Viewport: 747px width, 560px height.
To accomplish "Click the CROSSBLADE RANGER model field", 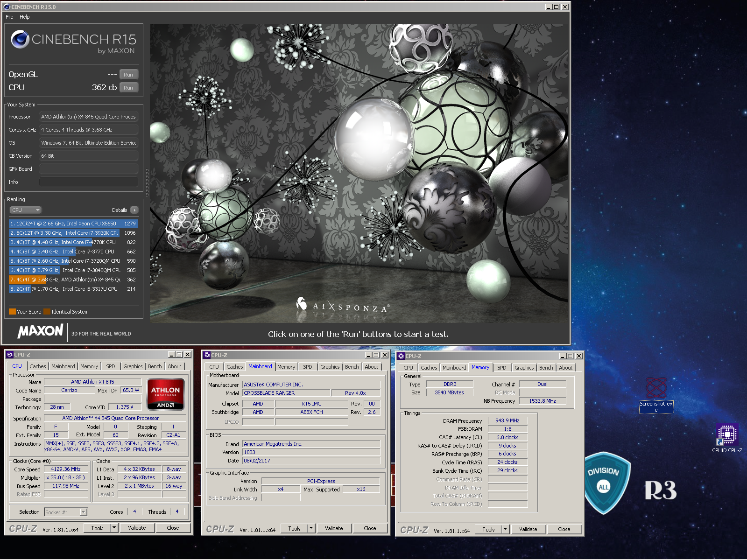I will (x=286, y=393).
